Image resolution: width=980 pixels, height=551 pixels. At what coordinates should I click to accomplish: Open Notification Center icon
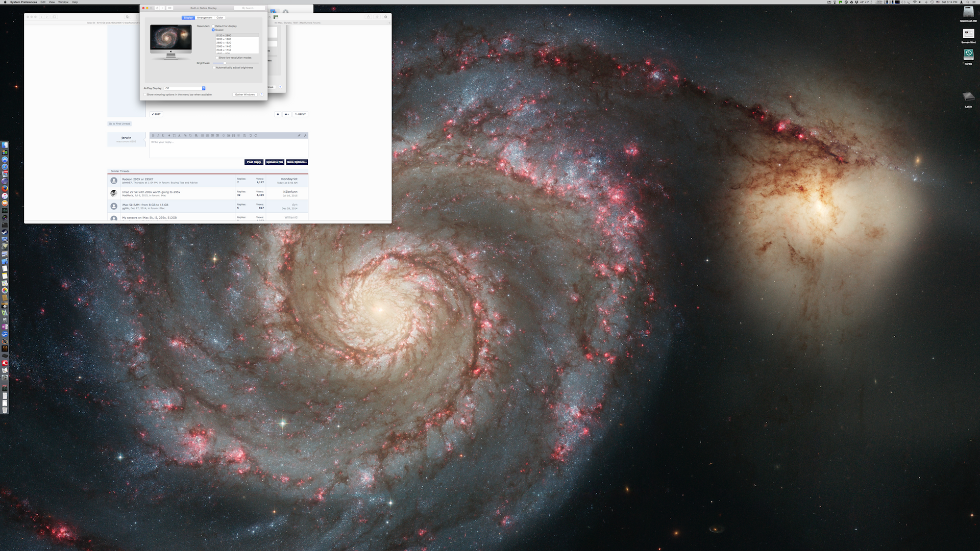(x=974, y=2)
